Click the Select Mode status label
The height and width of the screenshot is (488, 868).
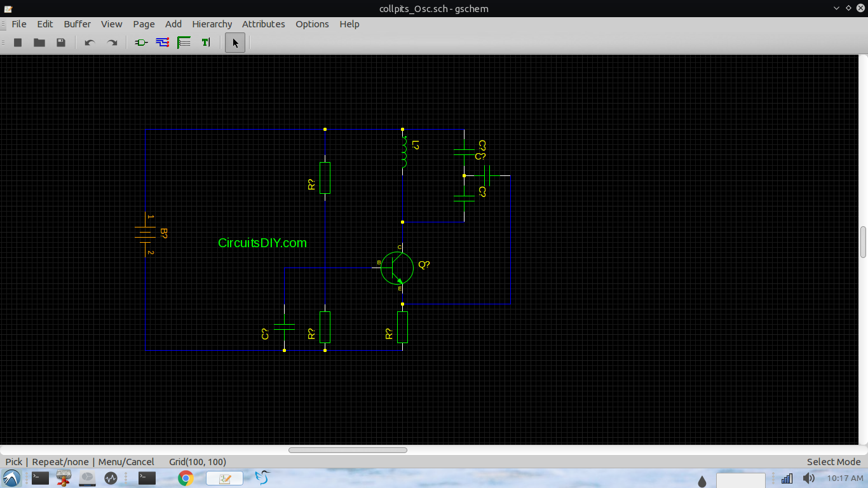tap(834, 462)
